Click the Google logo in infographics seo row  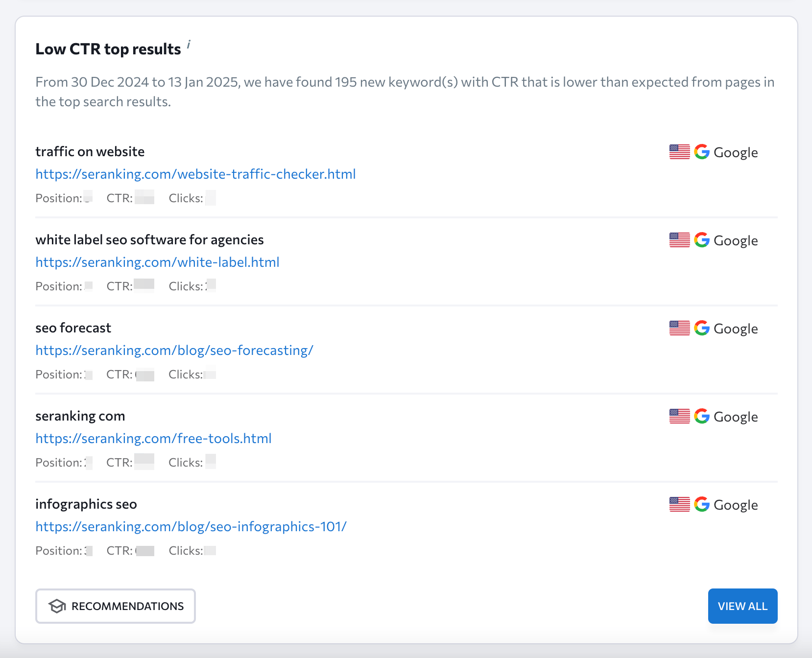point(702,504)
